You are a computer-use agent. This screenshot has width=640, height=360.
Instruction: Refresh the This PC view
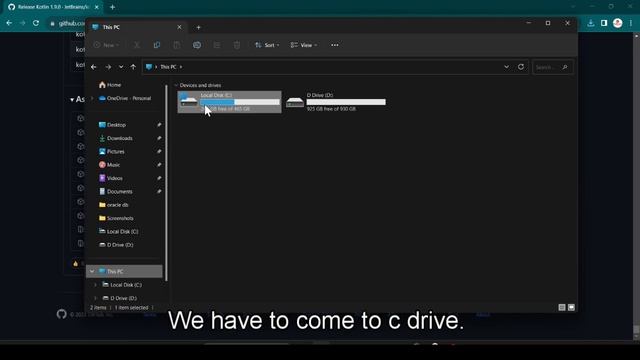pos(521,67)
